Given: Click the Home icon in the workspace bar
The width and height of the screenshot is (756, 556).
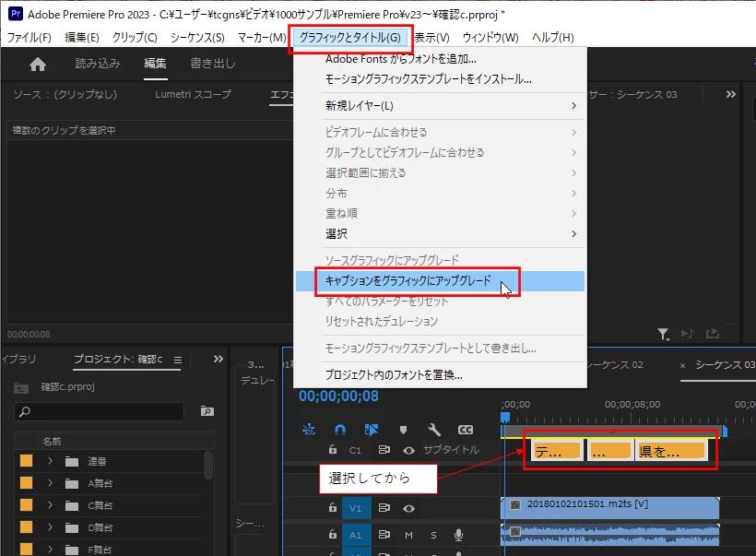Looking at the screenshot, I should (x=38, y=65).
